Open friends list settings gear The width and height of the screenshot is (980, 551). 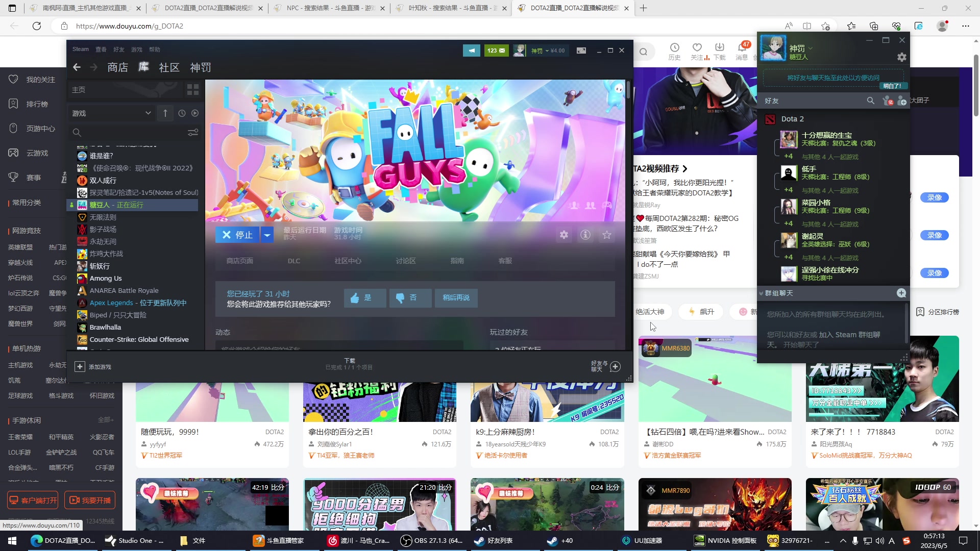(902, 57)
